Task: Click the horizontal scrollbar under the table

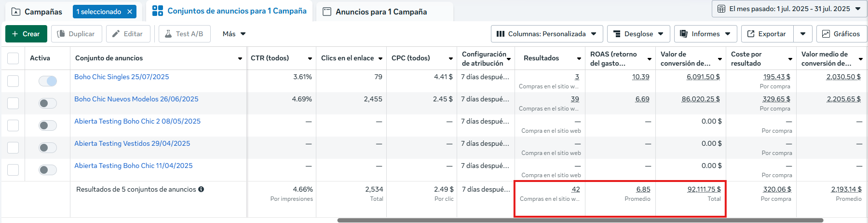Action: click(x=579, y=220)
